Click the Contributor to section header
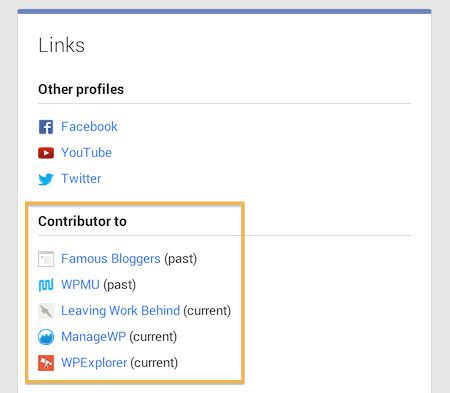The width and height of the screenshot is (450, 393). (x=82, y=221)
